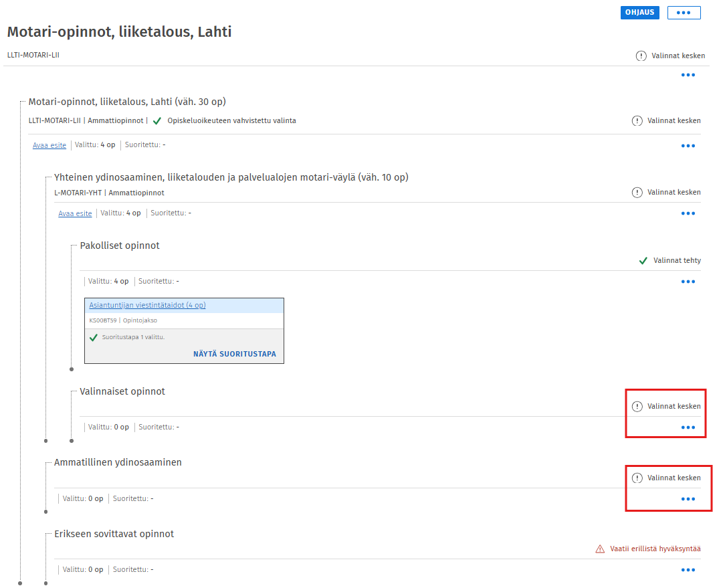
Task: Click green checkmark beside Valinnat tehty
Action: click(x=643, y=261)
